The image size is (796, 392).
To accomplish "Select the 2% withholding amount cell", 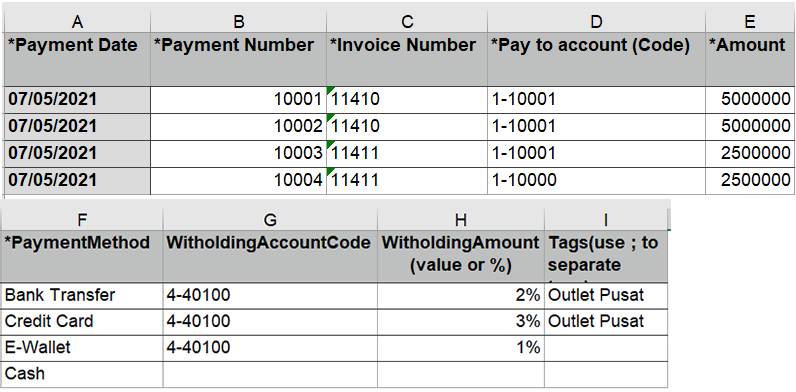I will [461, 295].
